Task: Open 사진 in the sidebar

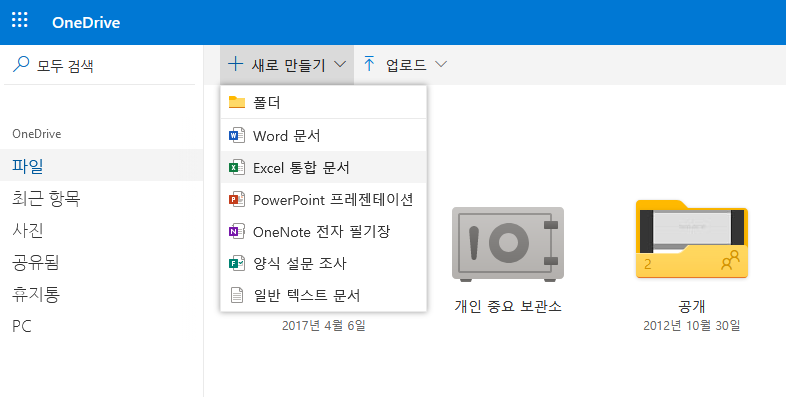Action: (101, 230)
